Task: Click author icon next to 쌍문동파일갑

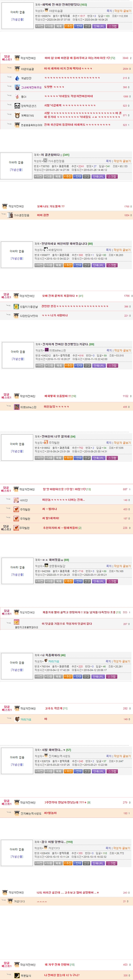Action: click(x=47, y=566)
